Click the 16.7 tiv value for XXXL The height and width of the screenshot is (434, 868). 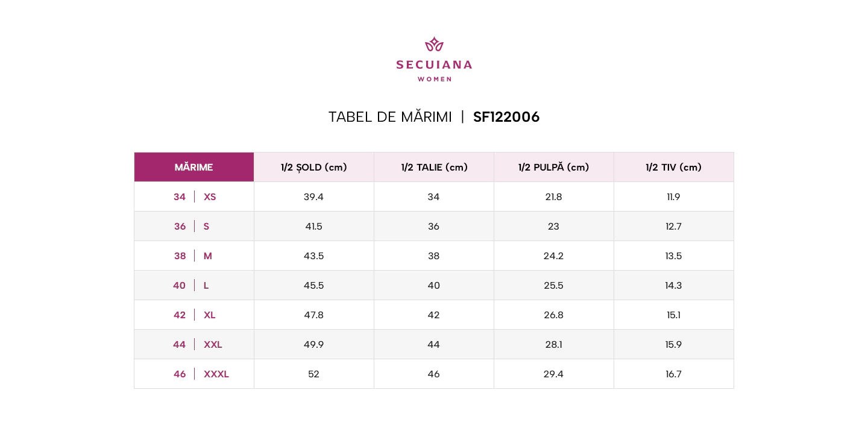pyautogui.click(x=674, y=374)
